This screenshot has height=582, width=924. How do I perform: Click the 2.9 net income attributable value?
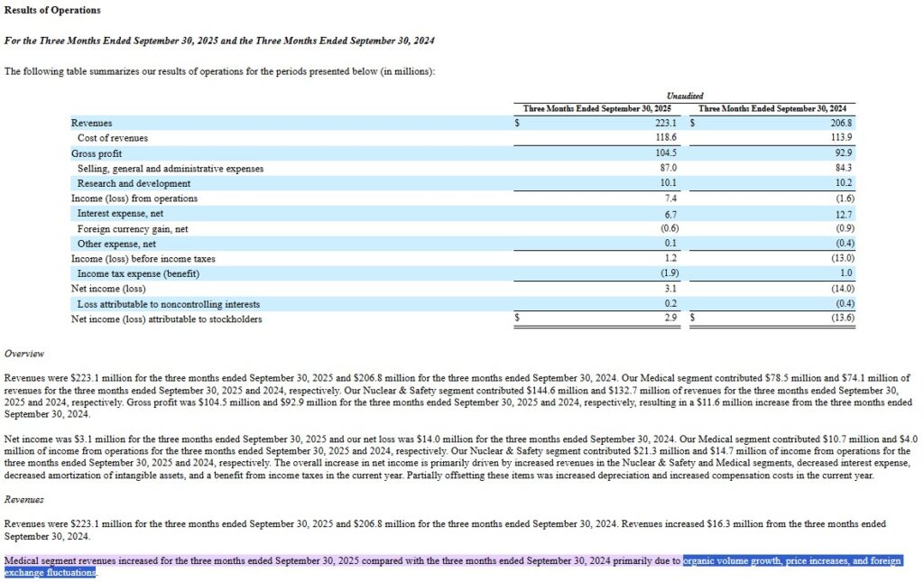(x=670, y=319)
